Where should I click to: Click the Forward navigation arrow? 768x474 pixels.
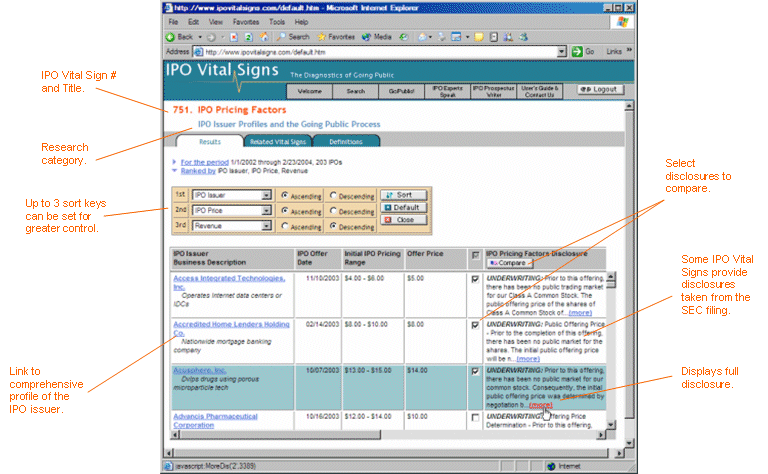coord(211,37)
